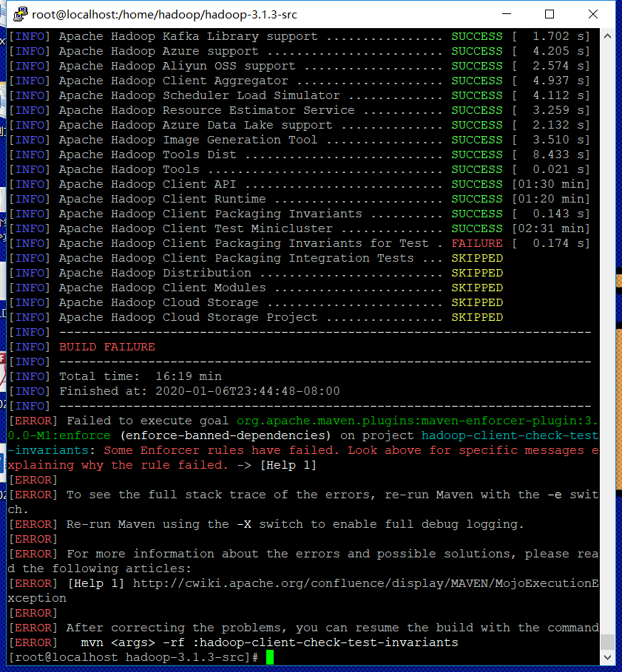622x672 pixels.
Task: Click the cwiki.apache.org MojoExecutionException URL
Action: click(365, 583)
